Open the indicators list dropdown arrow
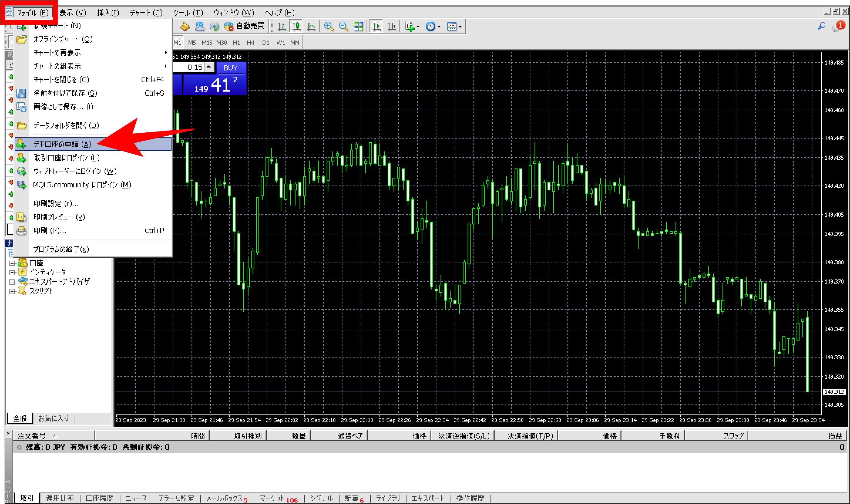This screenshot has width=850, height=504. 418,26
